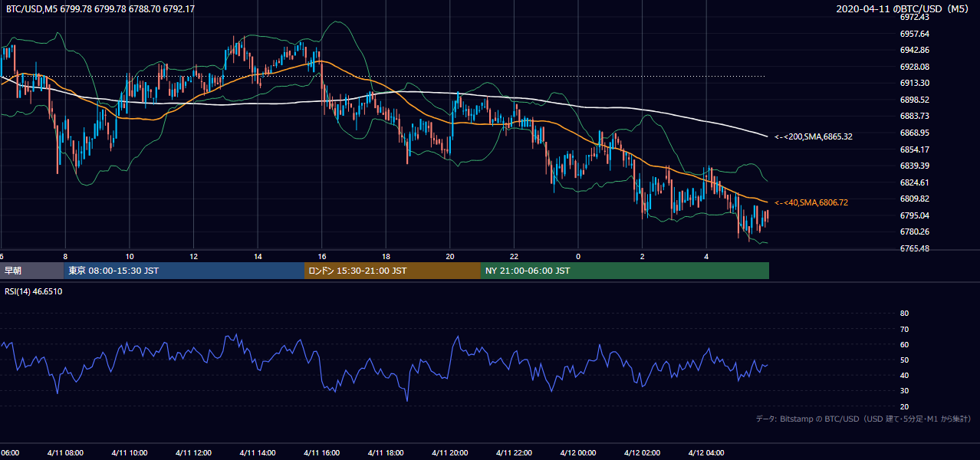Viewport: 980px width, 460px height.
Task: Select the NY 21:00-06:00 JST session bar
Action: click(625, 271)
